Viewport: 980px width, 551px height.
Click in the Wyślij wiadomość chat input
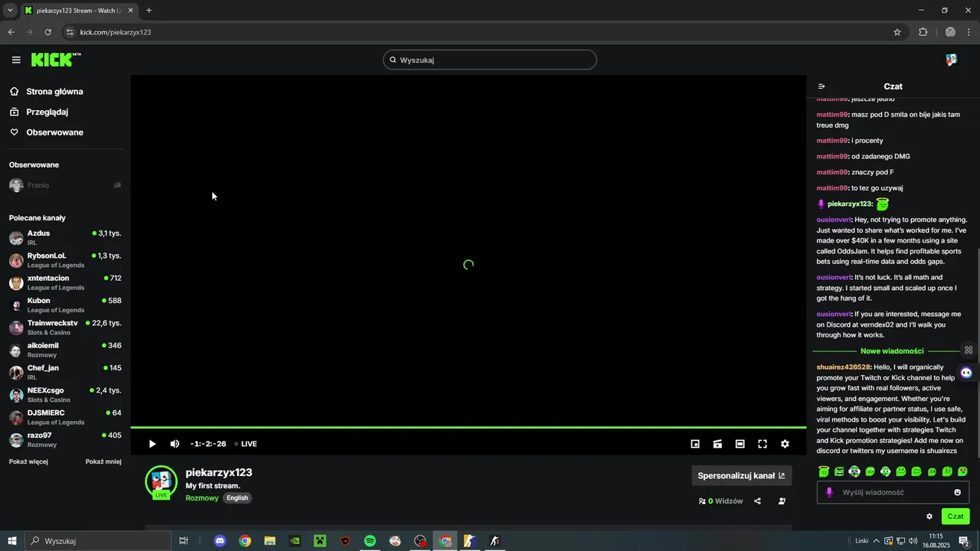click(x=893, y=492)
